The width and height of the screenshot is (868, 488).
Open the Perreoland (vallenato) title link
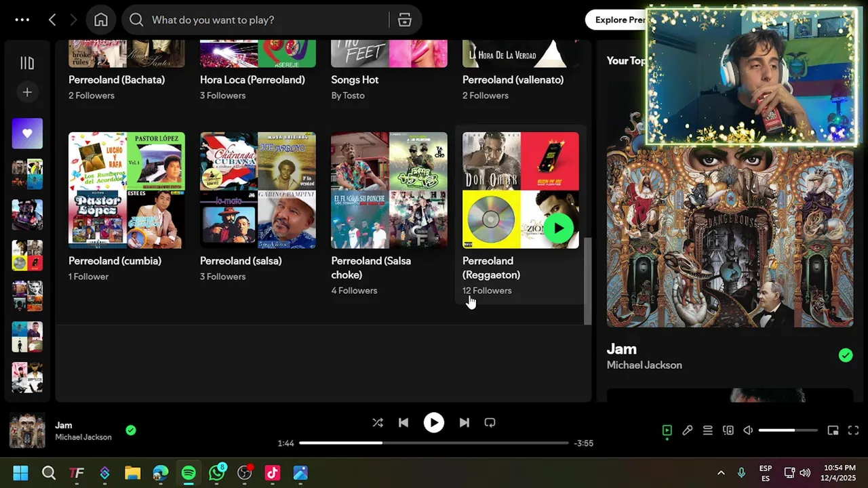pyautogui.click(x=513, y=79)
